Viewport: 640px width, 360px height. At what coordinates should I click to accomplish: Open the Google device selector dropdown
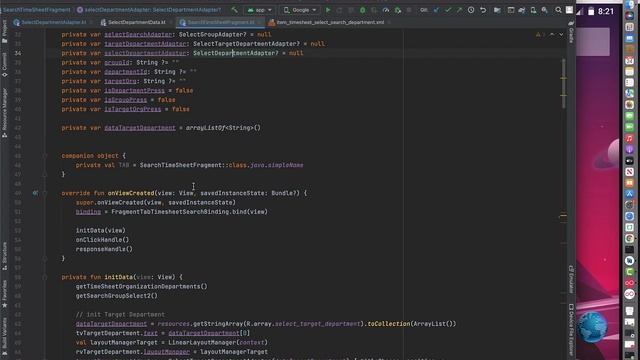(300, 10)
